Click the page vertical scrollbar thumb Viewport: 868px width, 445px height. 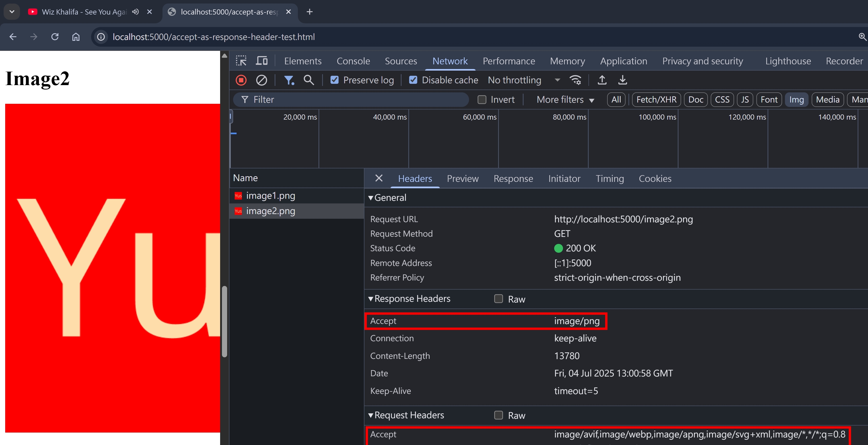[x=225, y=321]
